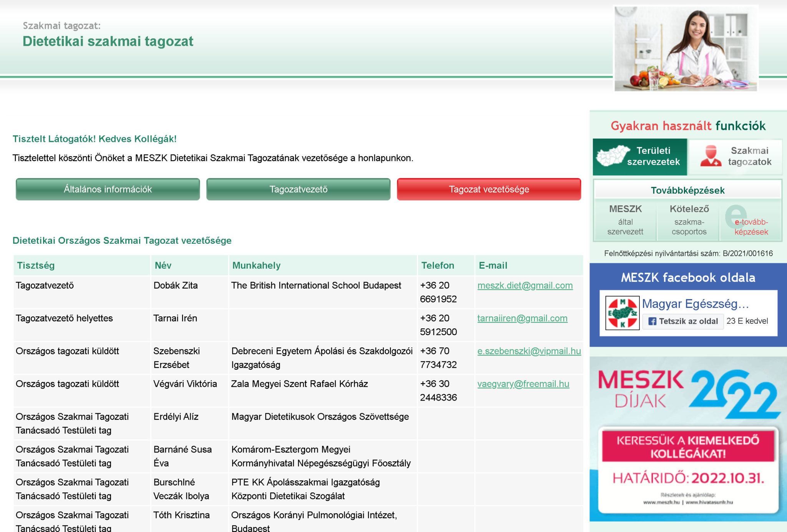Open the Kötelező szakmacsoportos trainings
Image resolution: width=787 pixels, height=532 pixels.
689,220
